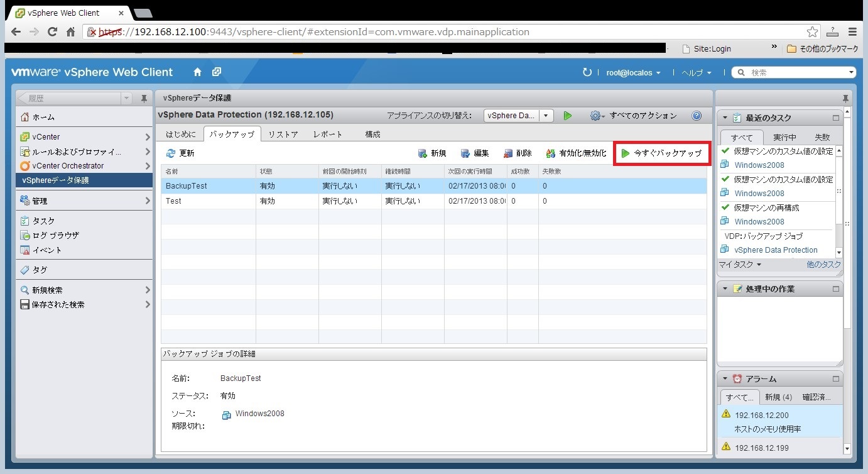Maximize the 処理中の作業 panel
Screen dimensions: 868x474
point(836,289)
